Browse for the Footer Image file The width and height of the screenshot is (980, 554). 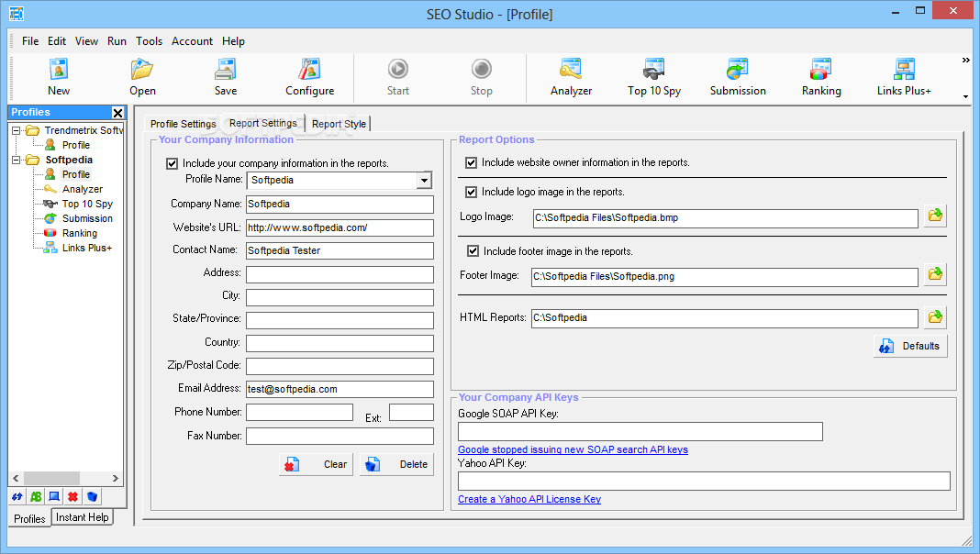[x=935, y=274]
